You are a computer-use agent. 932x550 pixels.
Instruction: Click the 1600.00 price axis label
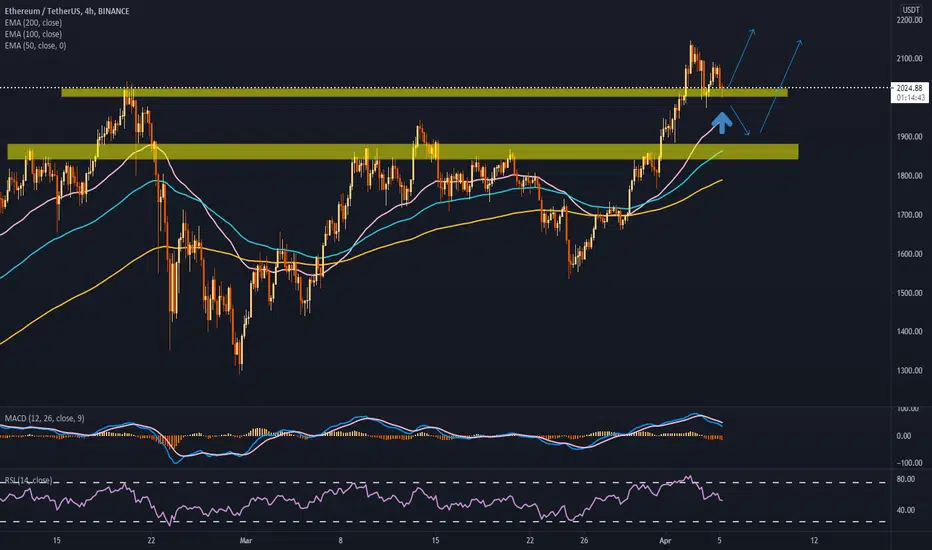pos(909,254)
